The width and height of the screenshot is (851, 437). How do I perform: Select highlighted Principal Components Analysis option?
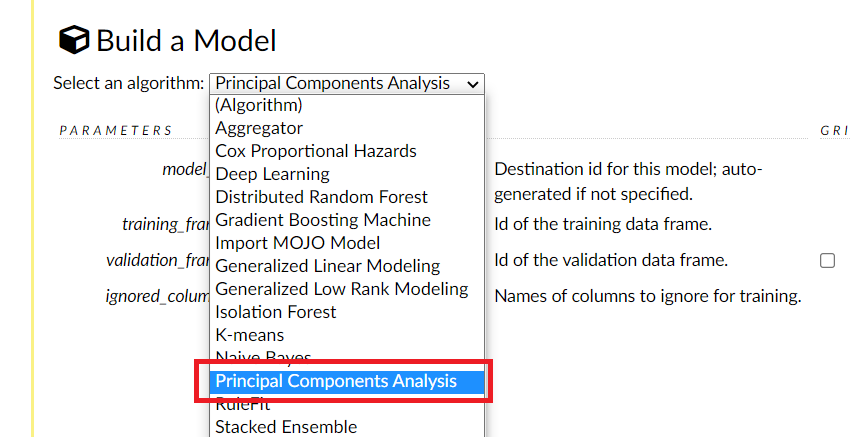click(x=336, y=381)
